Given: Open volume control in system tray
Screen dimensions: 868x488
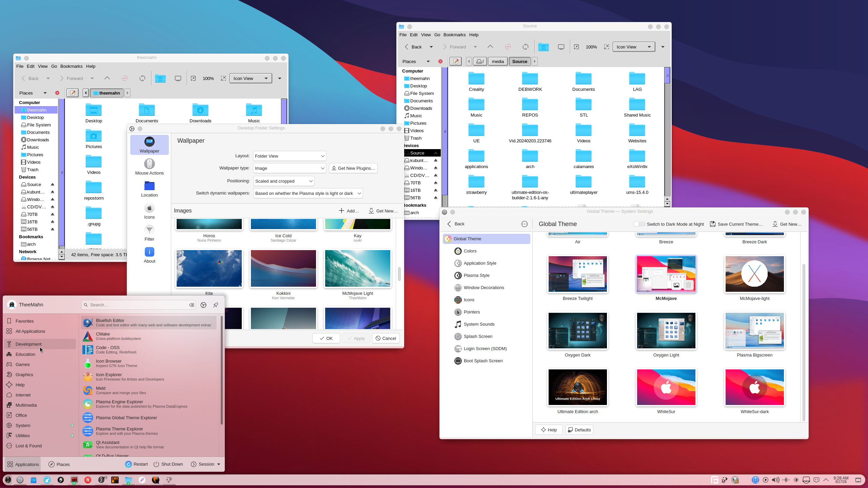Looking at the screenshot, I should [775, 480].
